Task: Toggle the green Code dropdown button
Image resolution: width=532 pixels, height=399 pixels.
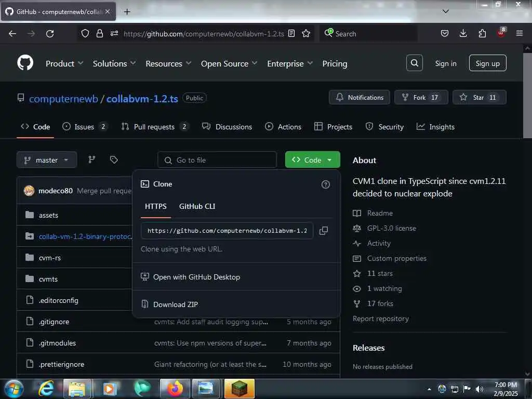Action: coord(312,160)
